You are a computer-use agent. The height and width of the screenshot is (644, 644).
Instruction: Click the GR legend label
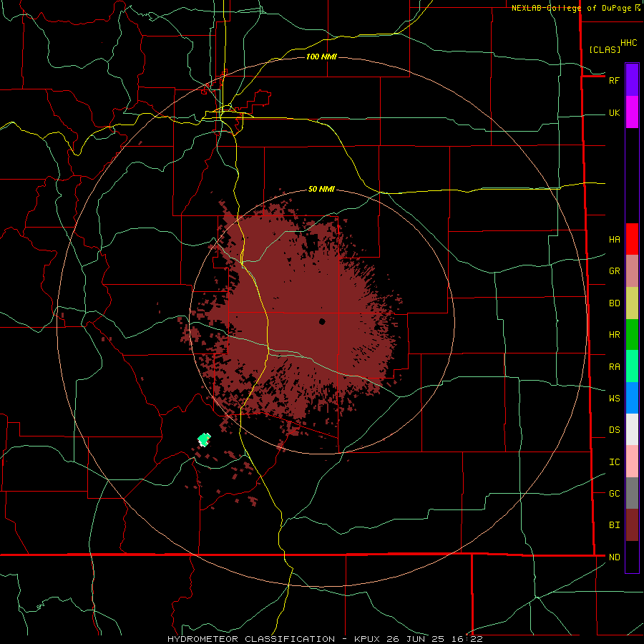(615, 271)
